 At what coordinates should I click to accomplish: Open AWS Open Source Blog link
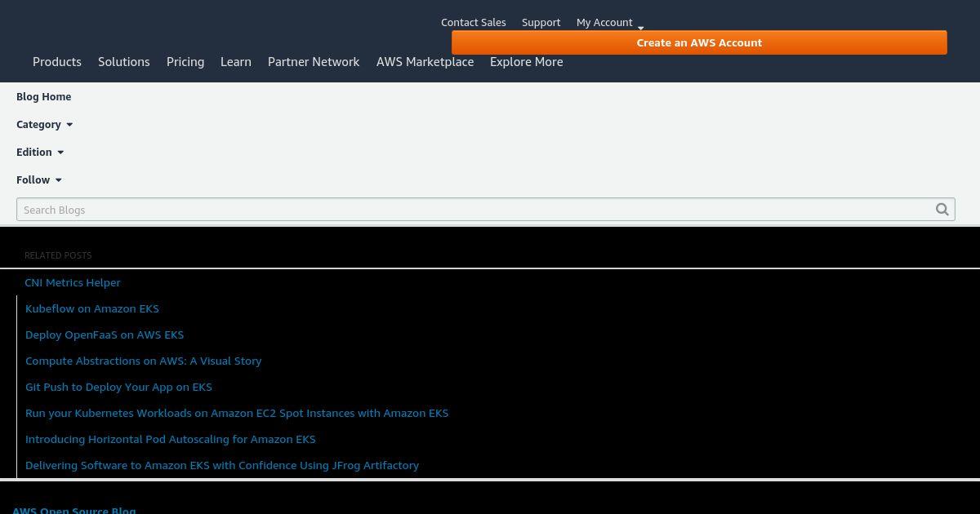(74, 509)
